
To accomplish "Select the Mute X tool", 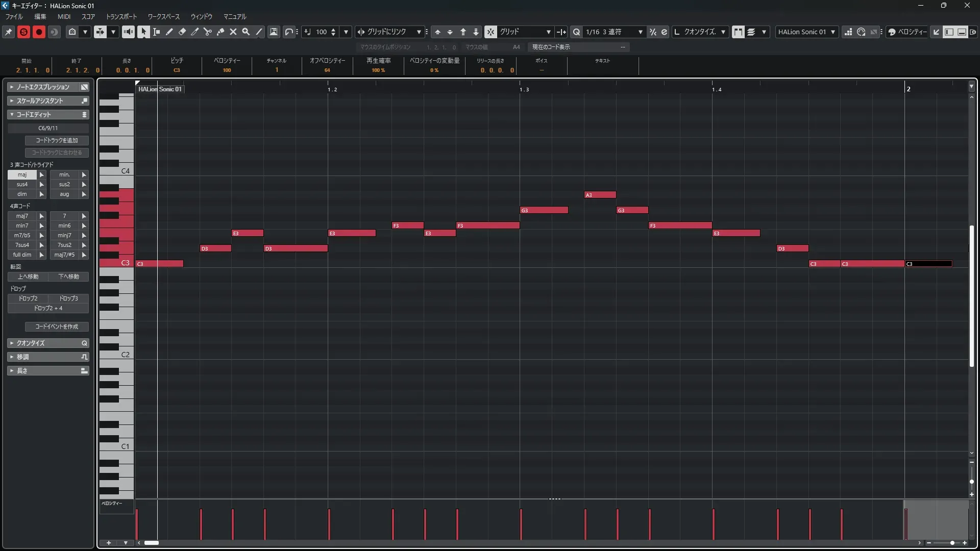I will [233, 32].
